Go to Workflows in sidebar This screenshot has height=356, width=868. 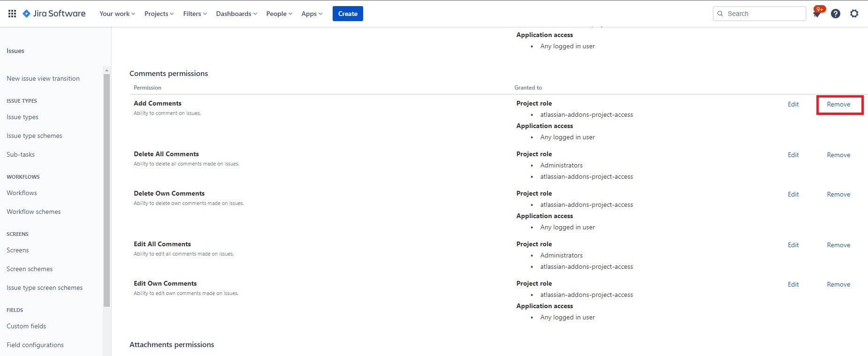coord(22,193)
